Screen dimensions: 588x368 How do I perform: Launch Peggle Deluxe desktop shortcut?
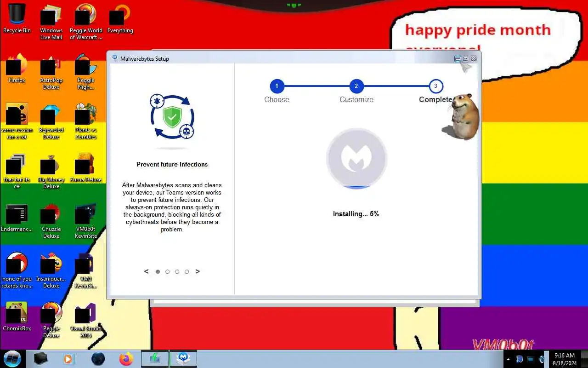click(51, 320)
